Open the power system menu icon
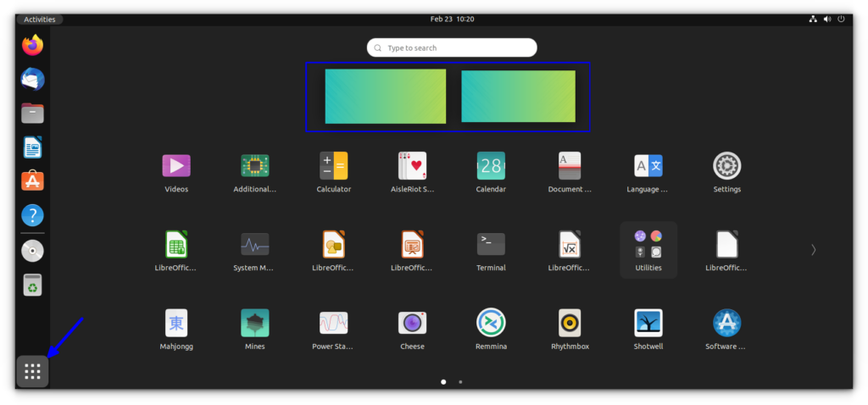Viewport: 868px width, 405px height. coord(842,19)
